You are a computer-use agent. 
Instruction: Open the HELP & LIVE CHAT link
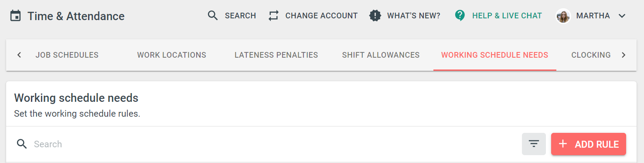click(x=507, y=16)
